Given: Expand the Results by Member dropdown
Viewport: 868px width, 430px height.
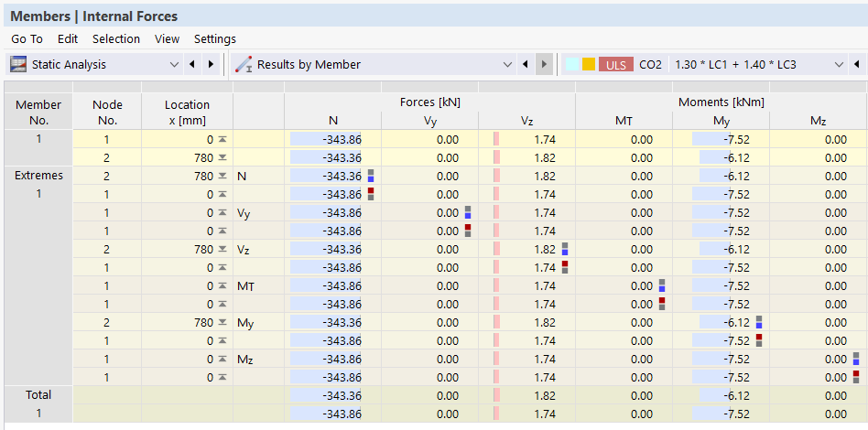Looking at the screenshot, I should click(507, 64).
